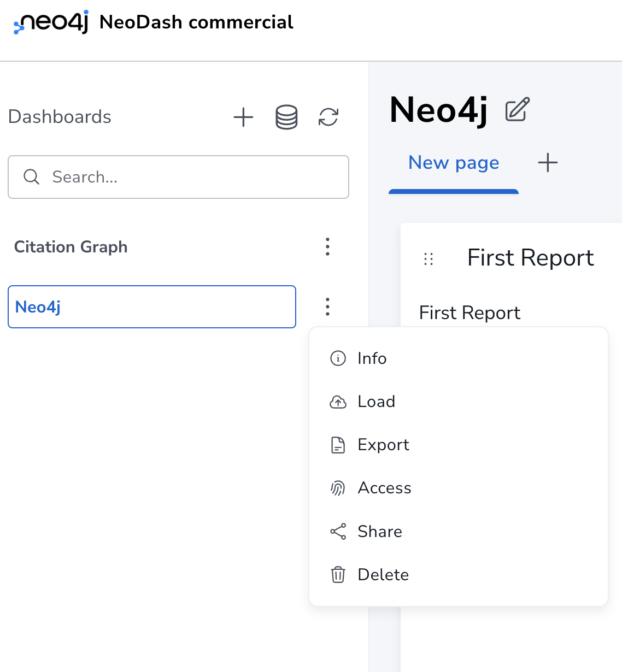Click the Load cloud icon
Screen dimensions: 622x672
point(338,402)
